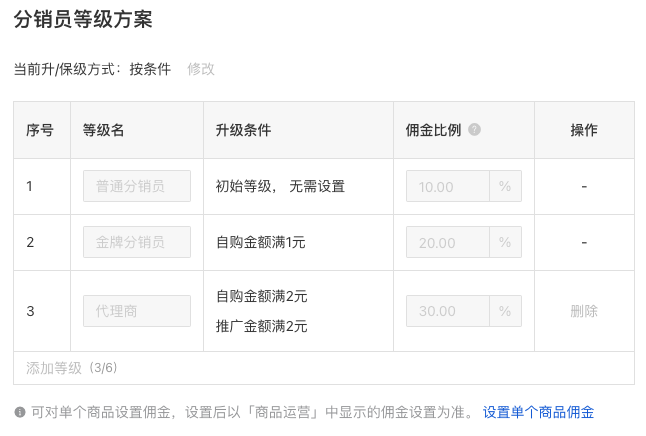The image size is (646, 436).
Task: Click the 30.00 commission rate field
Action: [448, 311]
